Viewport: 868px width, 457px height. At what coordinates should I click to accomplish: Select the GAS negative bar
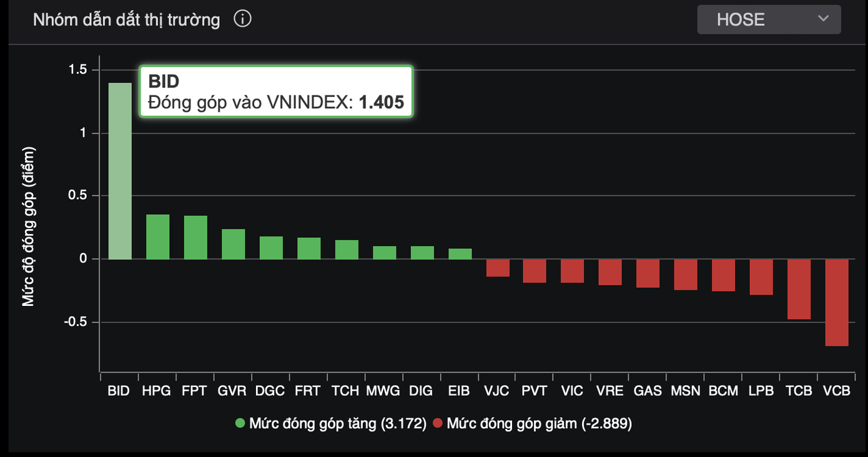pos(648,273)
